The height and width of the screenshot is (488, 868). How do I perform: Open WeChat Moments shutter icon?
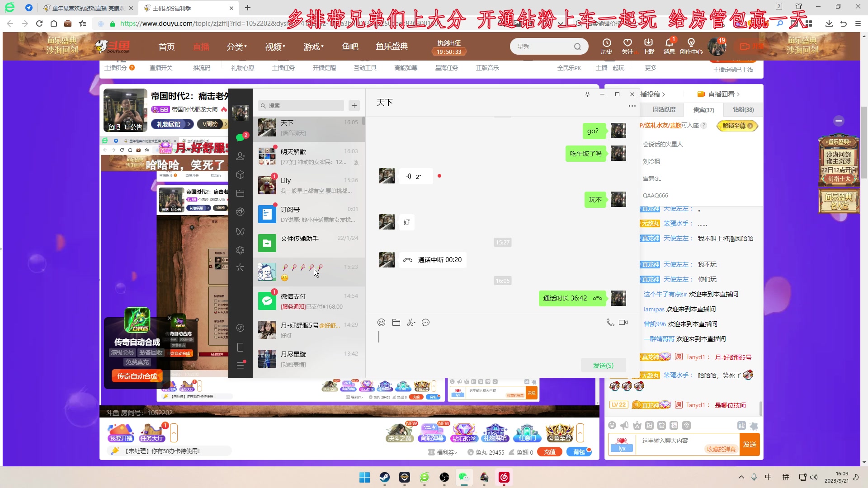pyautogui.click(x=240, y=211)
